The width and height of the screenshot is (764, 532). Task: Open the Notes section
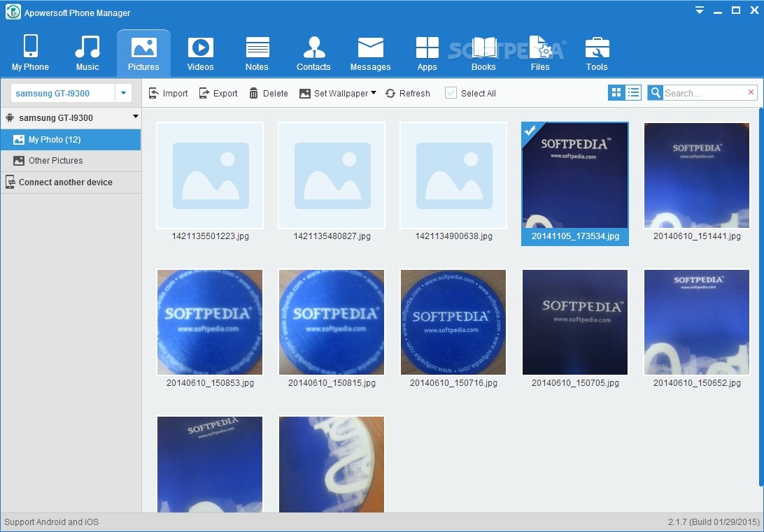[257, 53]
